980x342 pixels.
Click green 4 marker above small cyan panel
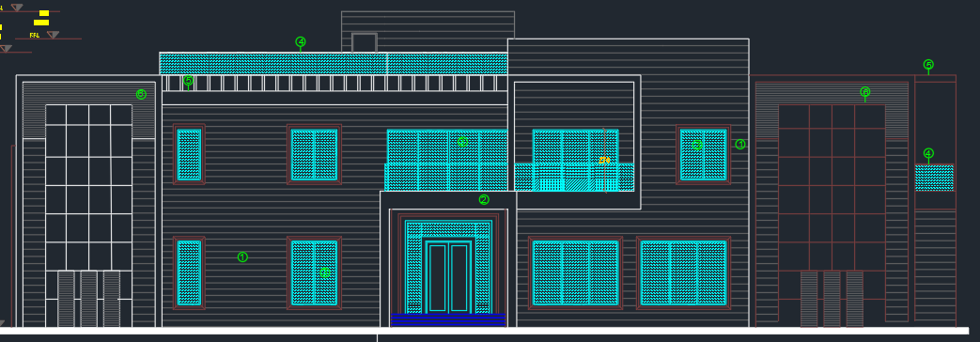click(x=928, y=153)
